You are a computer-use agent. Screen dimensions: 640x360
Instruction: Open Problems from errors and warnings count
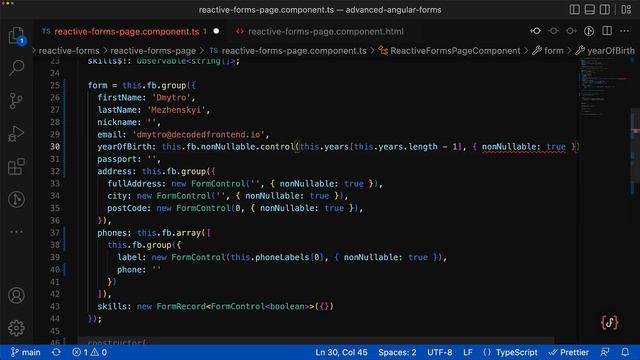pyautogui.click(x=89, y=352)
